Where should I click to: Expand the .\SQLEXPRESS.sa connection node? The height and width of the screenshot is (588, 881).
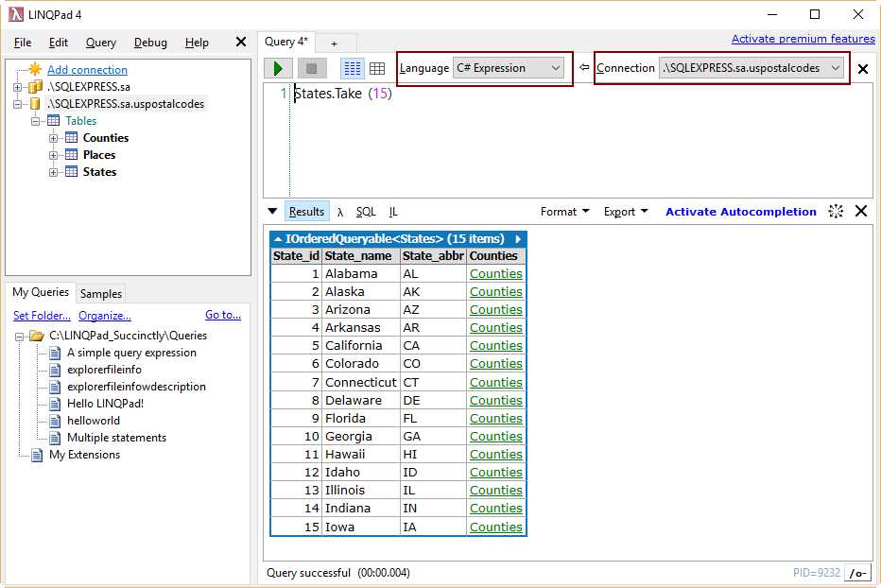(17, 87)
